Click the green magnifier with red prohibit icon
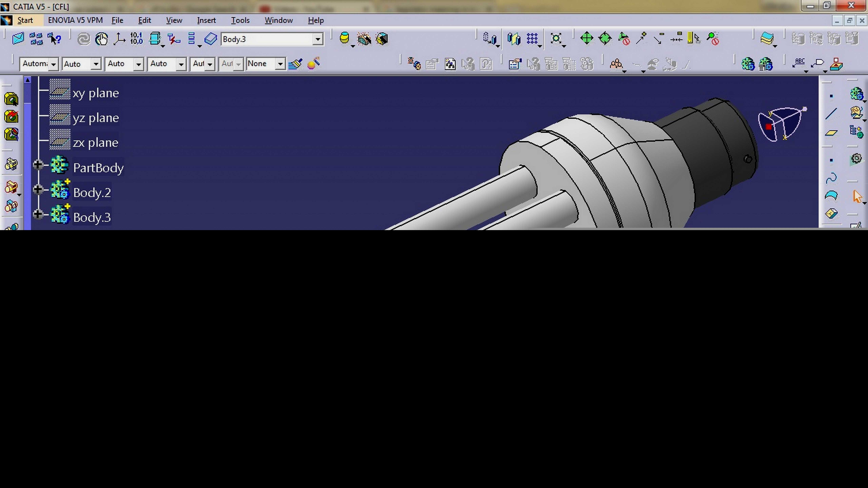This screenshot has width=868, height=488. [713, 38]
